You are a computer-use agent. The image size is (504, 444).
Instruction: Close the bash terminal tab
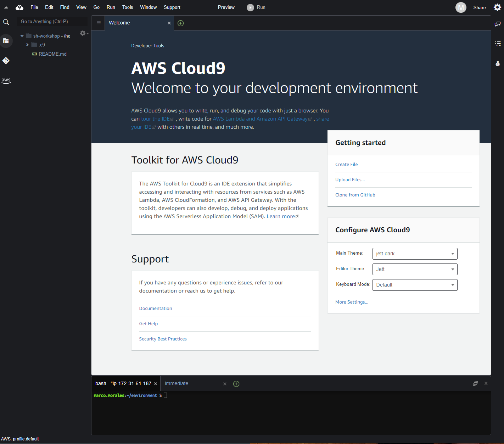[x=156, y=384]
